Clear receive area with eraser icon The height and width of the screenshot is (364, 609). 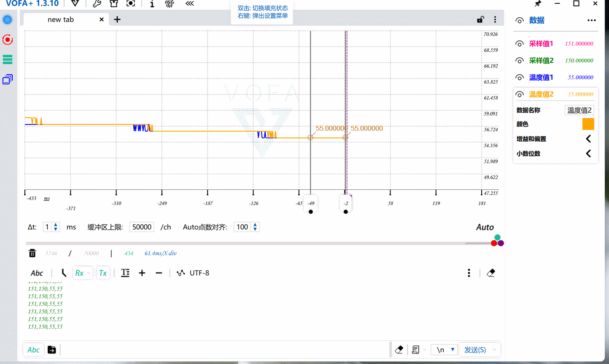coord(491,273)
